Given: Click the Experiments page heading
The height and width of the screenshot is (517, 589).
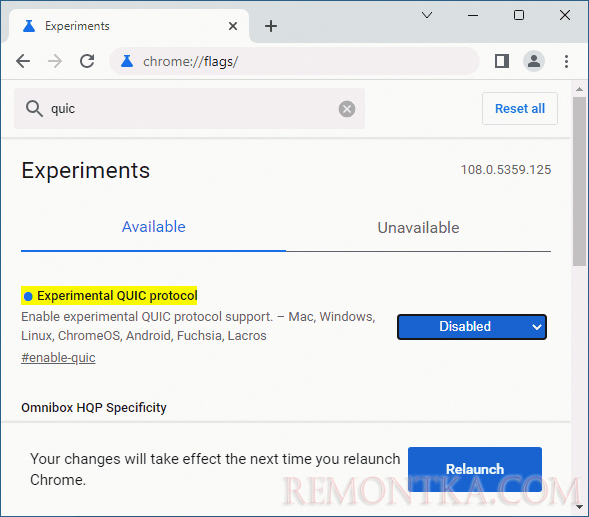Looking at the screenshot, I should click(x=86, y=171).
